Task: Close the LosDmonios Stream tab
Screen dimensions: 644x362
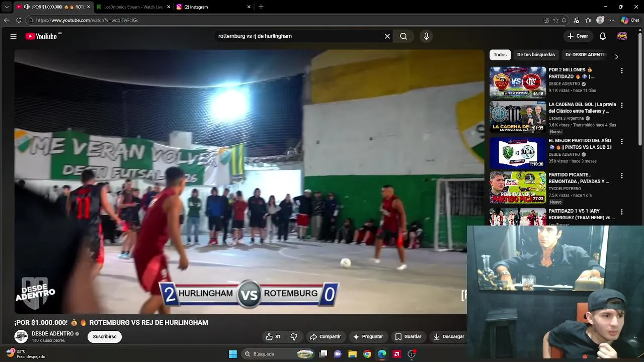Action: pos(169,7)
